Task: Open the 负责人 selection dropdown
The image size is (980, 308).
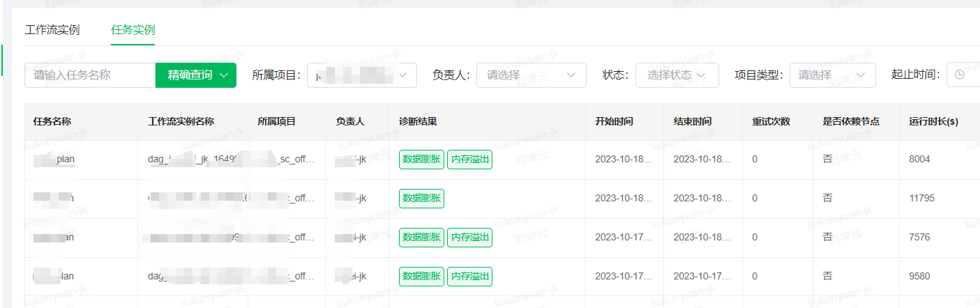Action: 531,75
